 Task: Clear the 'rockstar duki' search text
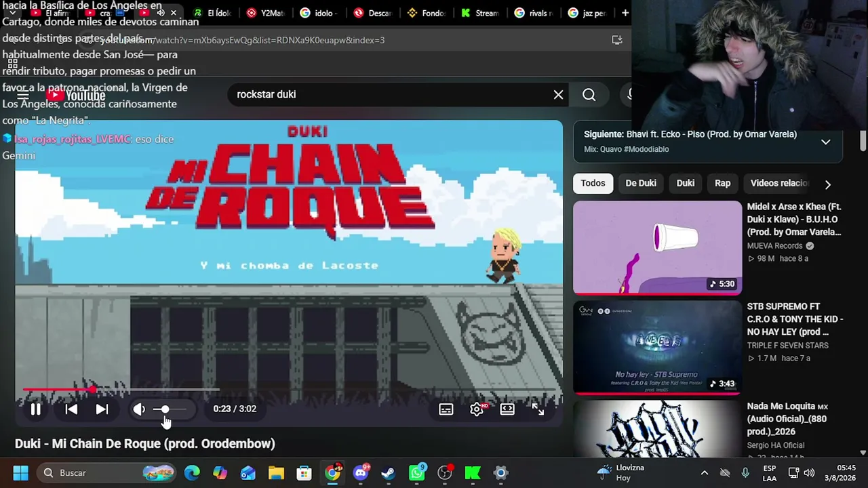point(558,95)
